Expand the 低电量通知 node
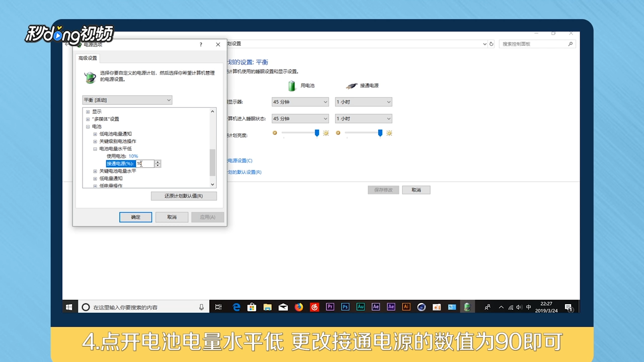The width and height of the screenshot is (644, 362). pos(95,178)
